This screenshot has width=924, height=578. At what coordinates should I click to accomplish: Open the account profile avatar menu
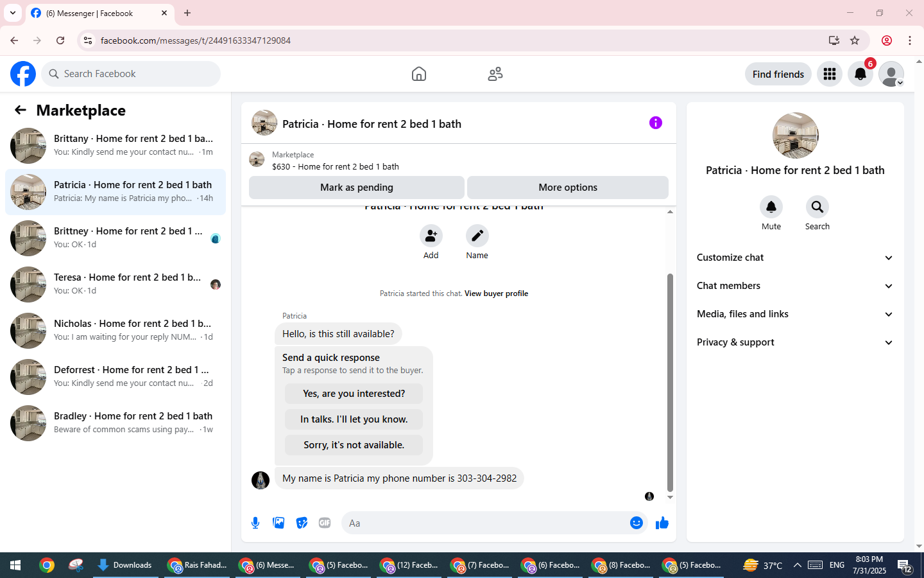(x=891, y=74)
